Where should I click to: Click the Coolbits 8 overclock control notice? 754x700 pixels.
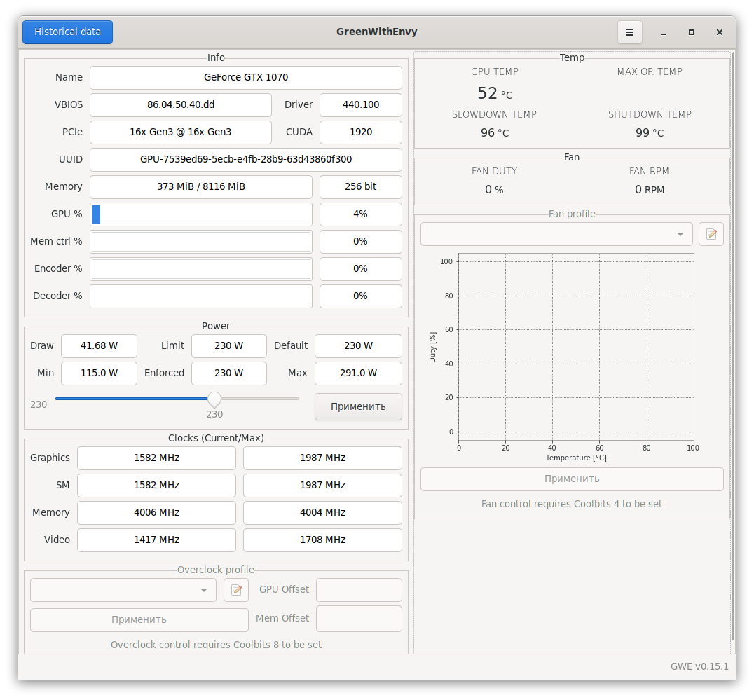pyautogui.click(x=216, y=645)
